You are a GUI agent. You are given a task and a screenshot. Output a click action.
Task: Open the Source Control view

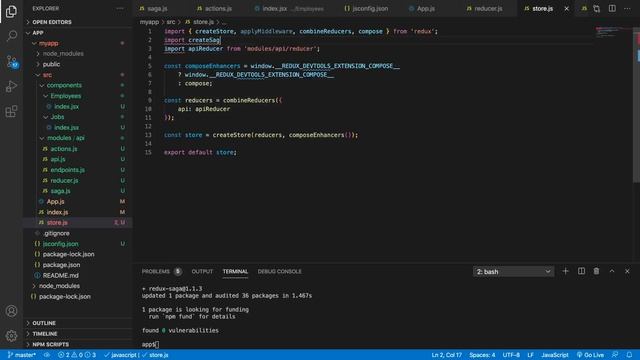11,61
